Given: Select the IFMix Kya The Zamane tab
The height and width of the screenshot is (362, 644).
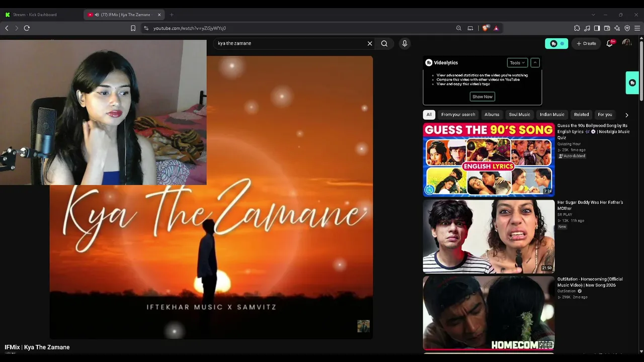Looking at the screenshot, I should pyautogui.click(x=125, y=15).
